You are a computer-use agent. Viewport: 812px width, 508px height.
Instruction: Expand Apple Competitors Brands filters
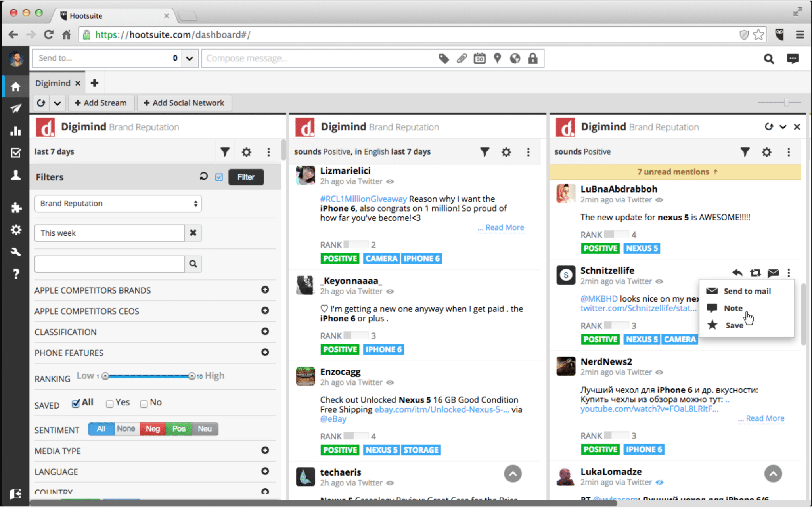coord(265,290)
